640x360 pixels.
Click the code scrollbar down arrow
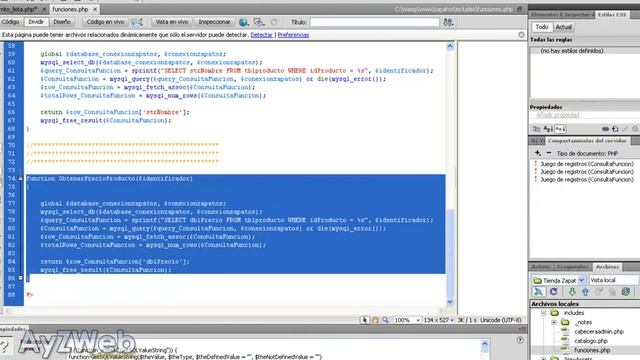coord(450,302)
